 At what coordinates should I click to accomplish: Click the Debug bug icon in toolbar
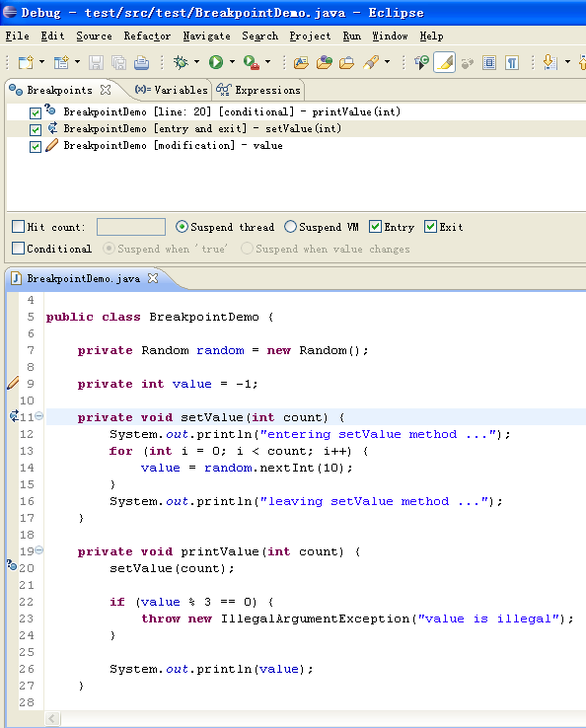click(181, 62)
